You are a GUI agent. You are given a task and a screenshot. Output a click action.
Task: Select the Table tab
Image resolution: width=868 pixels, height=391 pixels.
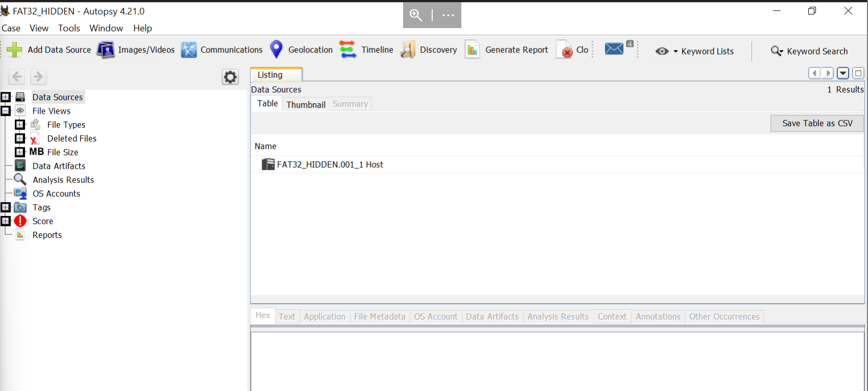pyautogui.click(x=267, y=104)
